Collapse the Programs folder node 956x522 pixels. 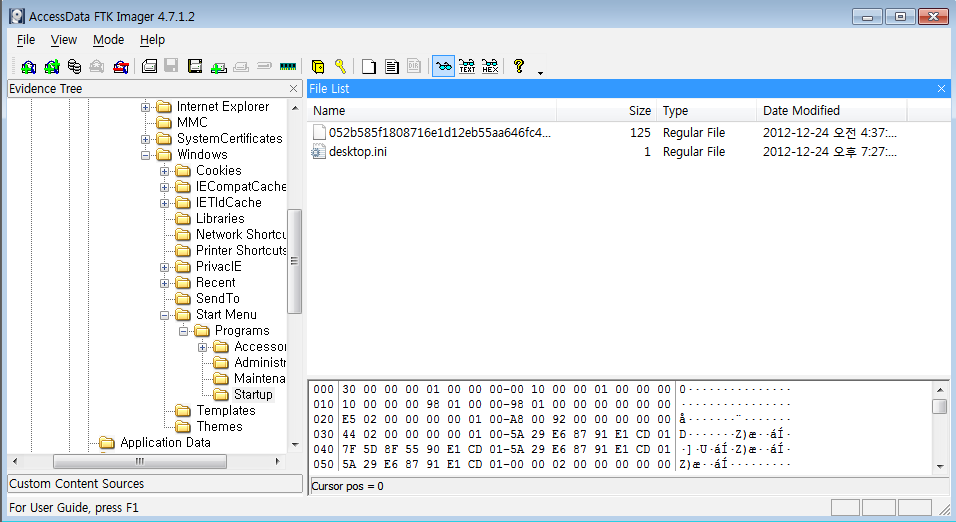[183, 331]
